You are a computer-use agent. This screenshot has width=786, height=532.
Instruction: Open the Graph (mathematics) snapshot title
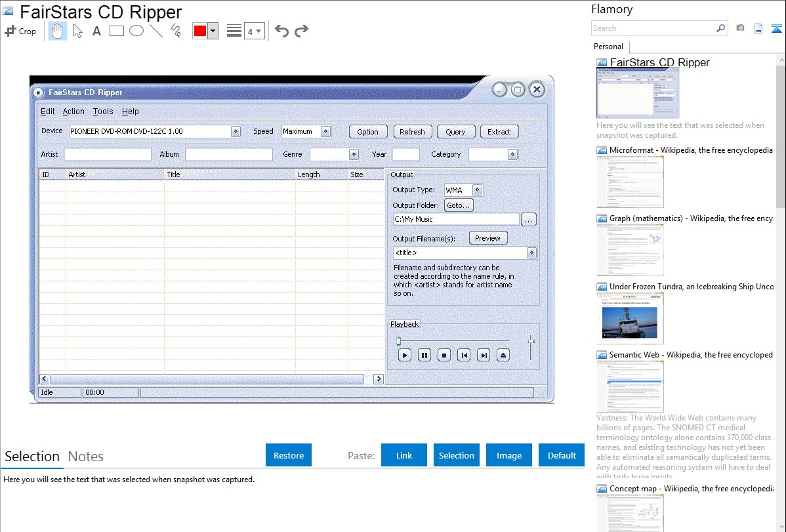pos(691,218)
